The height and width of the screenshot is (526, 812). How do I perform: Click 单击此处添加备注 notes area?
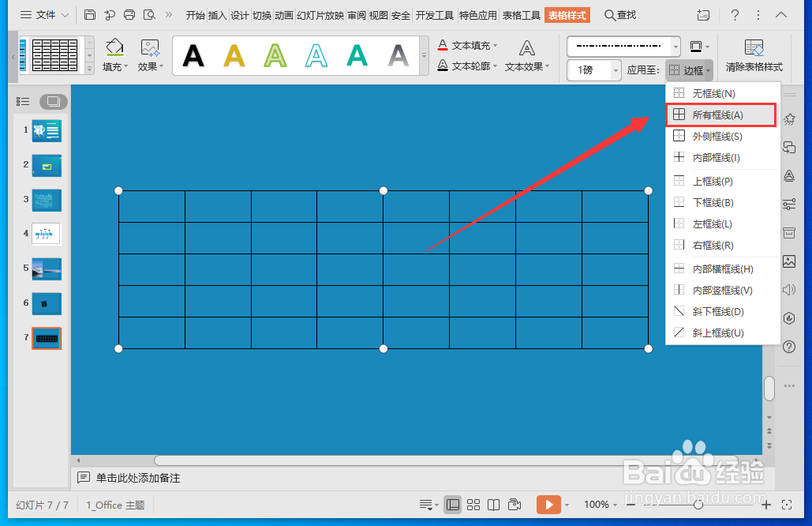click(x=138, y=478)
